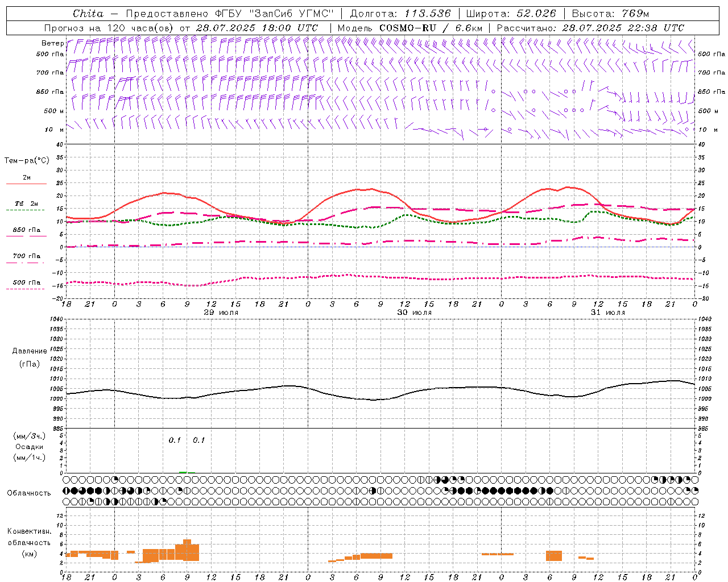This screenshot has width=728, height=582.
Task: Click the "Облачность" cloudiness label
Action: (29, 493)
